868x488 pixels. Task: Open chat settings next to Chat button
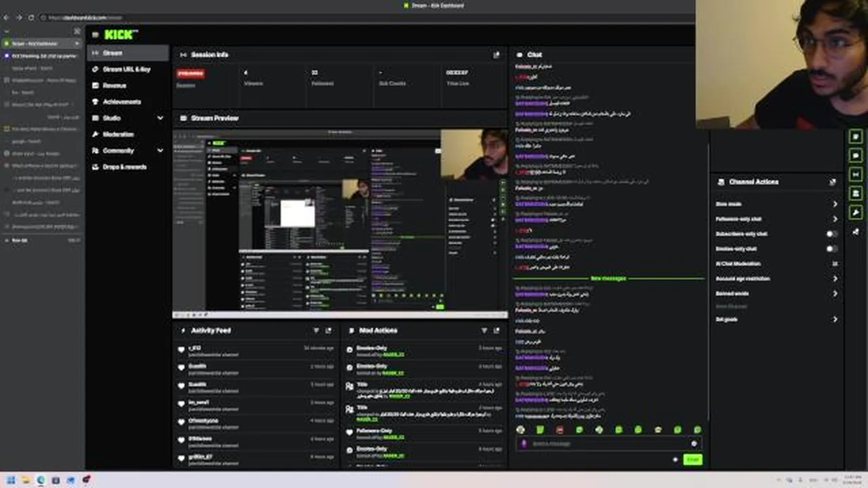[x=675, y=460]
